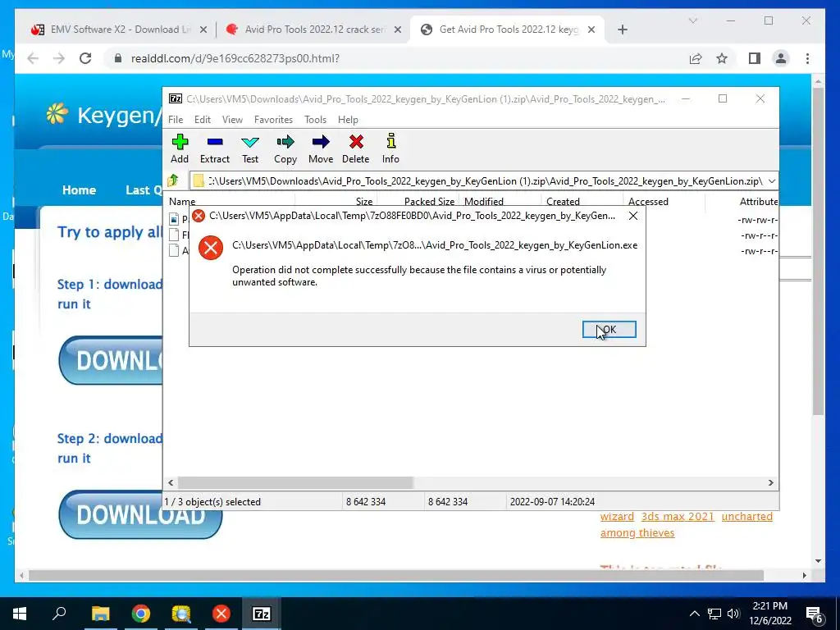Switch to Avid Pro Tools crack tab
The image size is (840, 630).
[x=314, y=30]
